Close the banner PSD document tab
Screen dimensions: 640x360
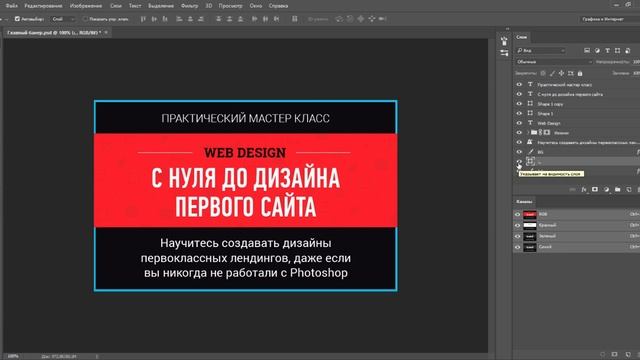coord(106,32)
